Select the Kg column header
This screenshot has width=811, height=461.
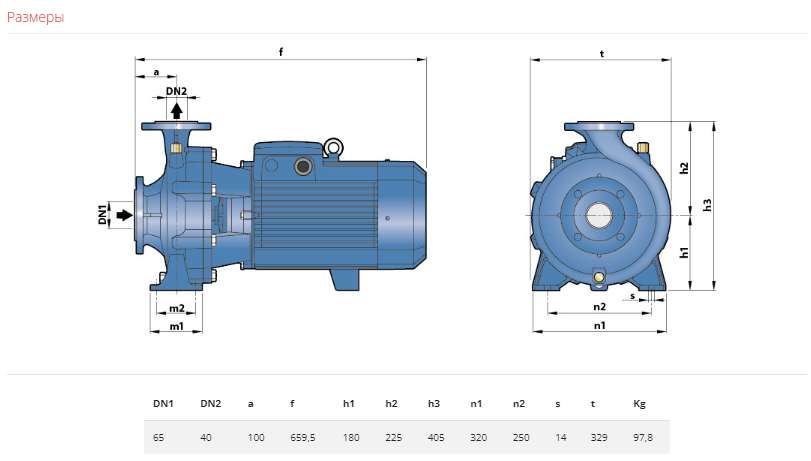(639, 404)
